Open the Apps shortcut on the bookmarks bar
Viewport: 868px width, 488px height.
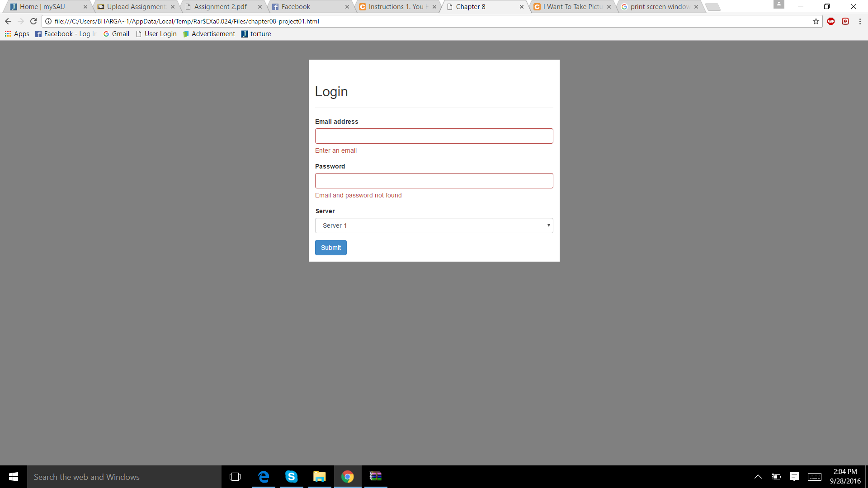(17, 33)
